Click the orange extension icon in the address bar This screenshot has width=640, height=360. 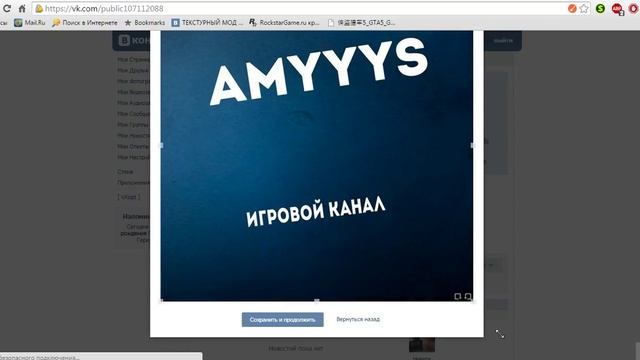click(x=572, y=9)
